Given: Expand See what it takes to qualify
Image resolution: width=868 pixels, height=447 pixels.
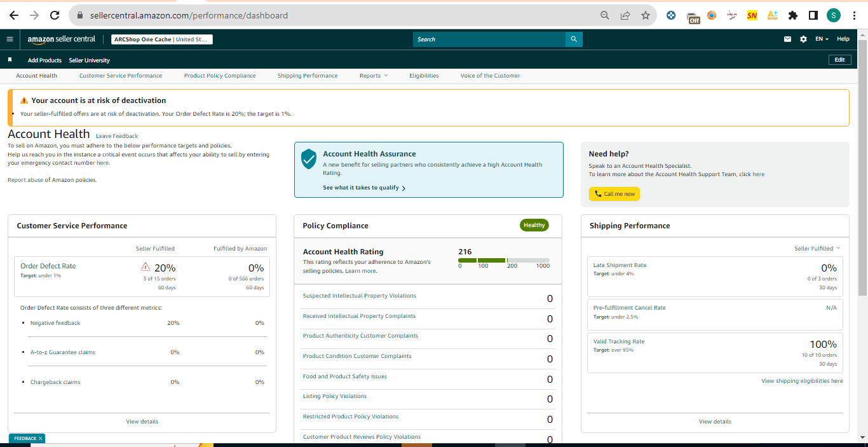Looking at the screenshot, I should (x=364, y=188).
